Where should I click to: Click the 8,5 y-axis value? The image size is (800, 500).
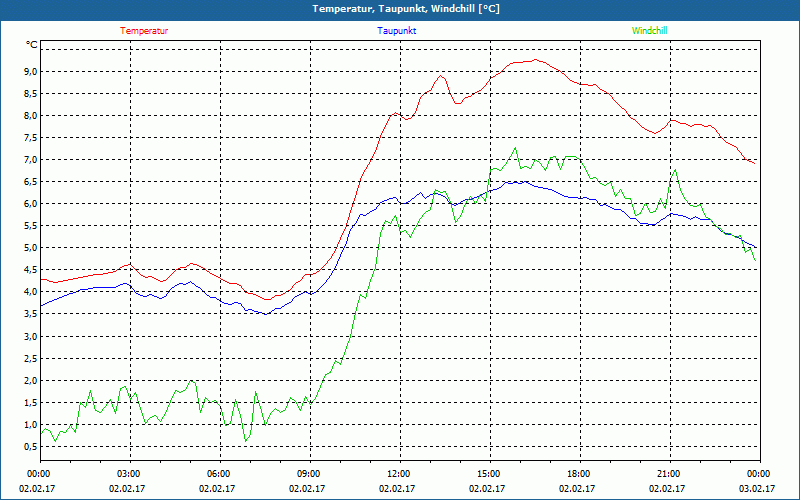[x=32, y=93]
